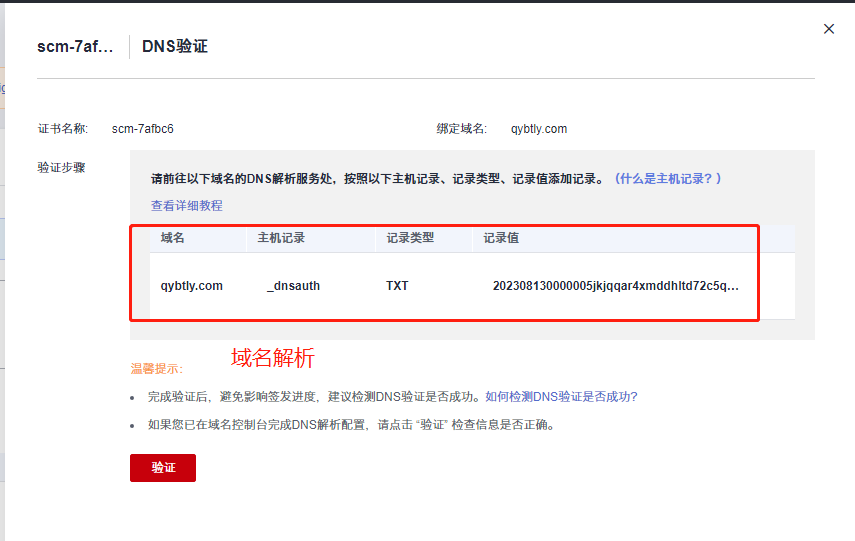Click the orange 温馨提示 label
Viewport: 855px width, 541px height.
tap(156, 369)
